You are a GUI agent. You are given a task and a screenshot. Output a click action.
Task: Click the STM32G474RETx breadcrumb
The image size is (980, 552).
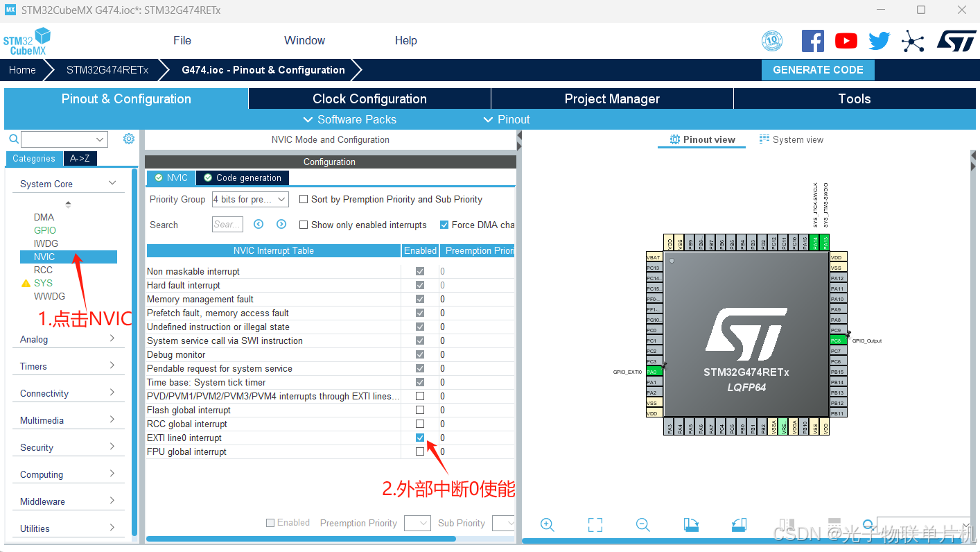tap(107, 70)
